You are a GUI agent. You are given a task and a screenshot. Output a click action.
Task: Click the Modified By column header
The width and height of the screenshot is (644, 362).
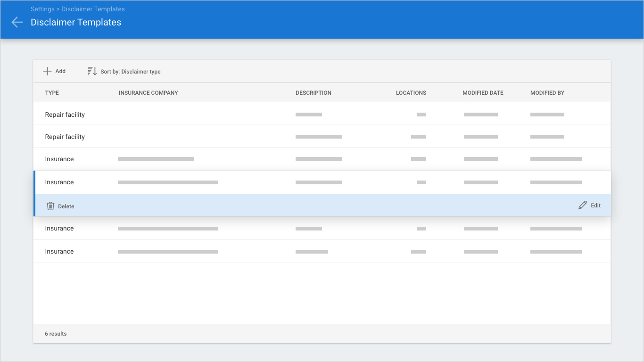[547, 93]
